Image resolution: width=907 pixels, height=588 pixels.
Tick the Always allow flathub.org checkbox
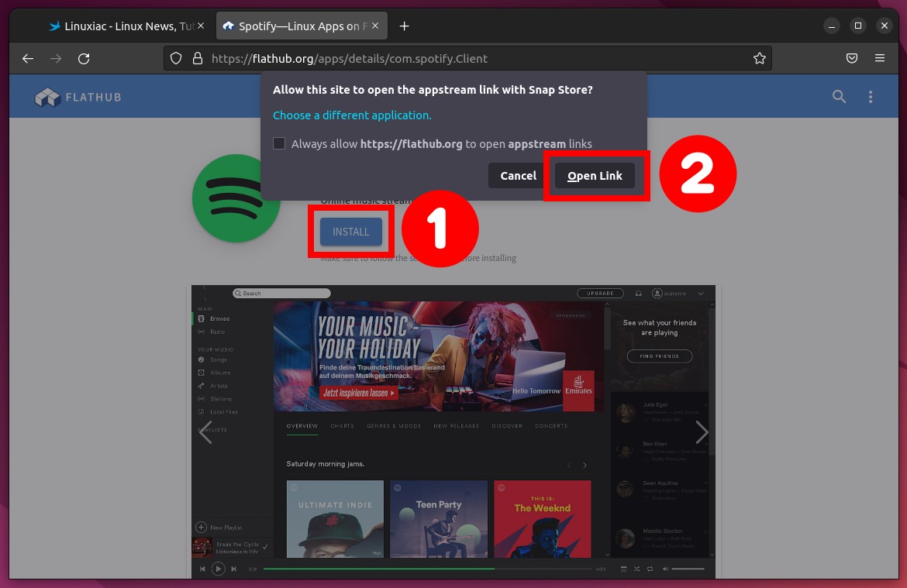click(x=279, y=143)
